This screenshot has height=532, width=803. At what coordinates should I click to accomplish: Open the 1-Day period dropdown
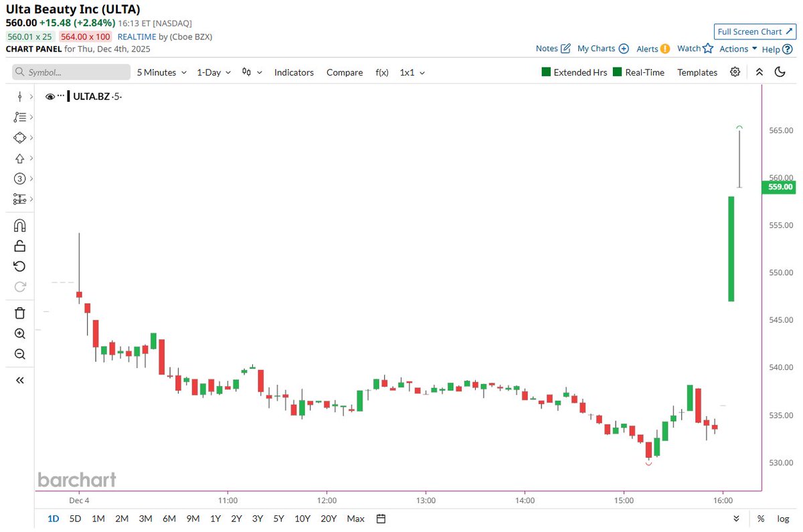[x=213, y=72]
